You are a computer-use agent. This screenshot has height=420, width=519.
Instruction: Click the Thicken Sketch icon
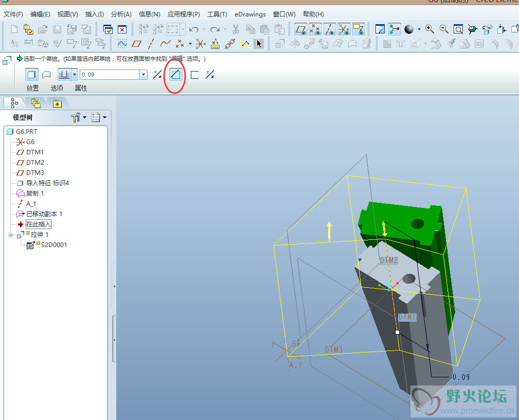pos(194,75)
